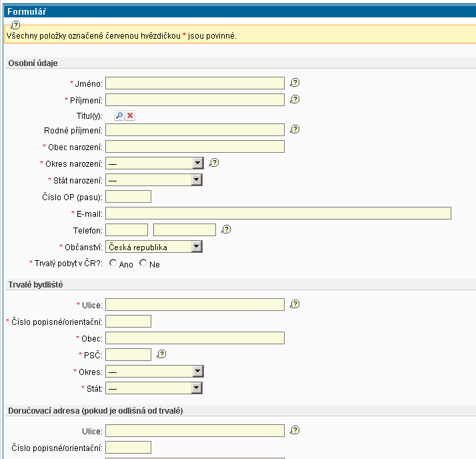Viewport: 476px width, 459px height.
Task: Open the Občanství dropdown showing Česká republika
Action: click(x=197, y=247)
